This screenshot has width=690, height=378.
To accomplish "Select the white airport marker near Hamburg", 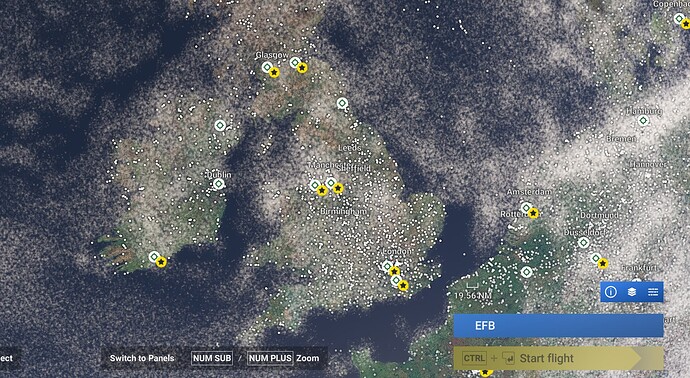I will [643, 120].
